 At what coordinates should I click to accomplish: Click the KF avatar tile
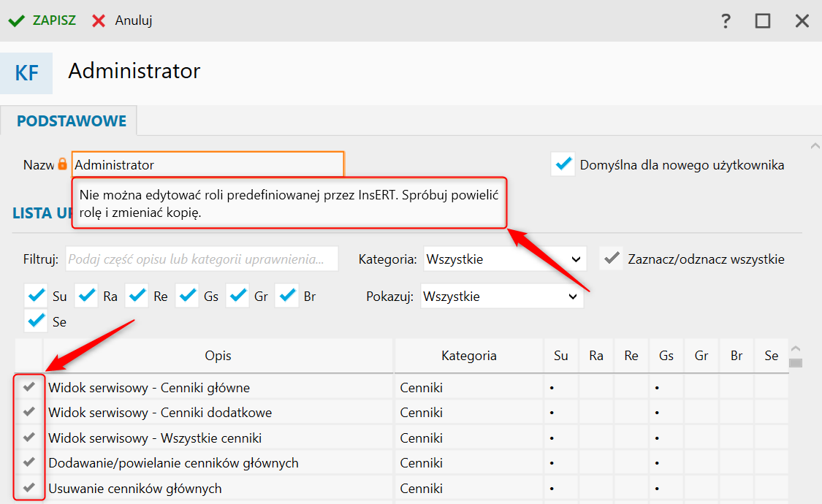pos(26,73)
